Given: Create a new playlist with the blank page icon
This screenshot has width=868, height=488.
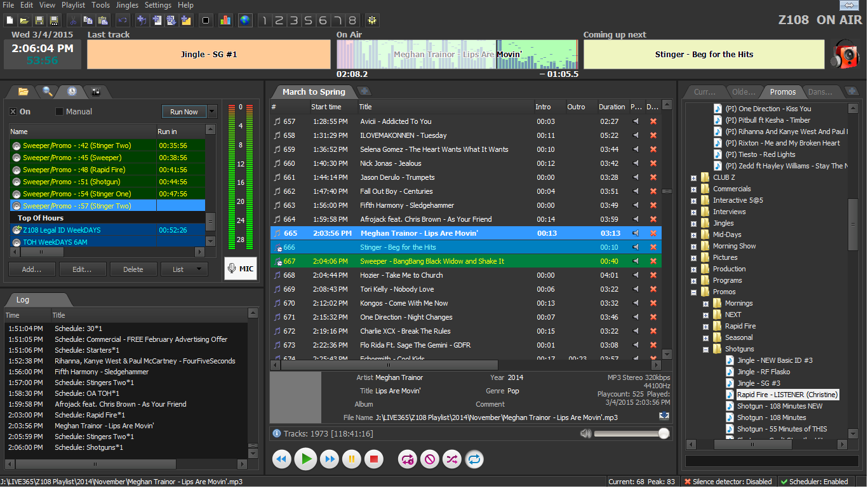Looking at the screenshot, I should [x=10, y=21].
